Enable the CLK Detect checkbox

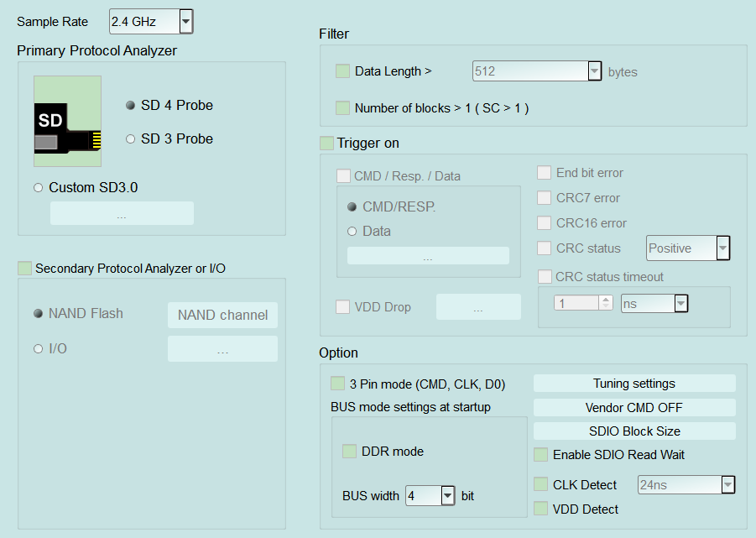click(541, 484)
